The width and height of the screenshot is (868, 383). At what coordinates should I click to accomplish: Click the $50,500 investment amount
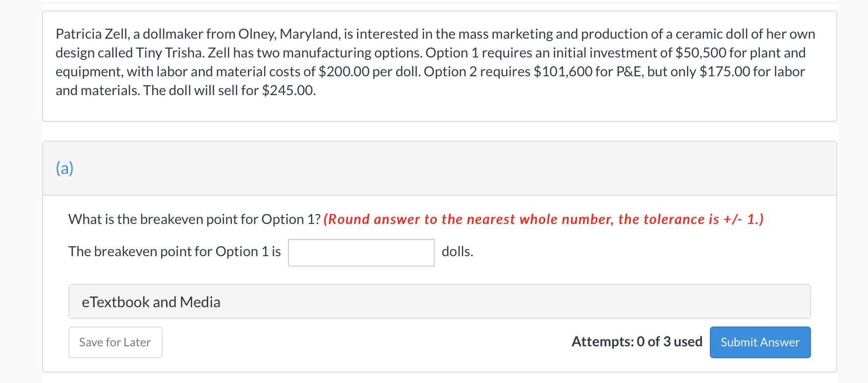pos(700,53)
